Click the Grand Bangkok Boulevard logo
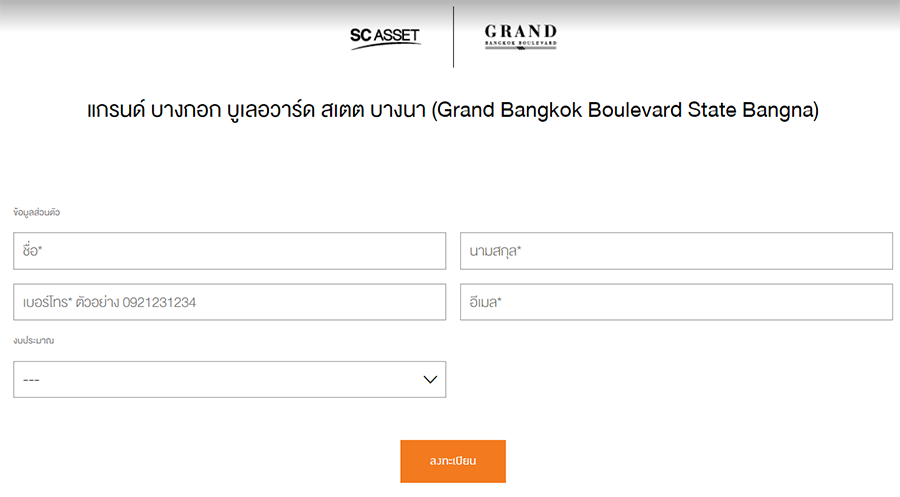Image resolution: width=900 pixels, height=497 pixels. pos(520,38)
